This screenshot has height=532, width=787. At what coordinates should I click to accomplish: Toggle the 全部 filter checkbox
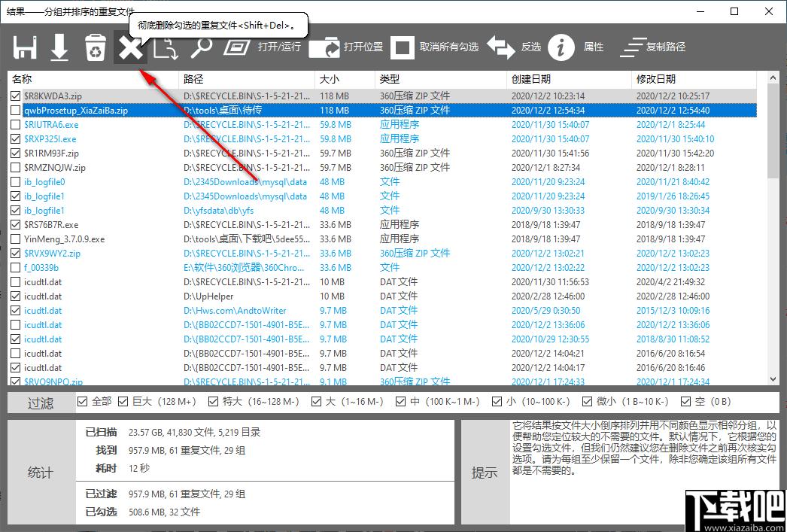tap(83, 402)
